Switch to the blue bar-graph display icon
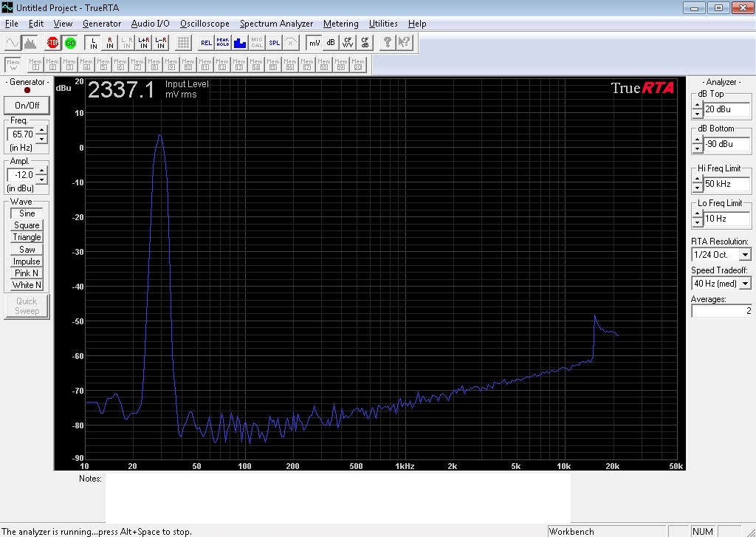The width and height of the screenshot is (756, 537). pos(240,43)
